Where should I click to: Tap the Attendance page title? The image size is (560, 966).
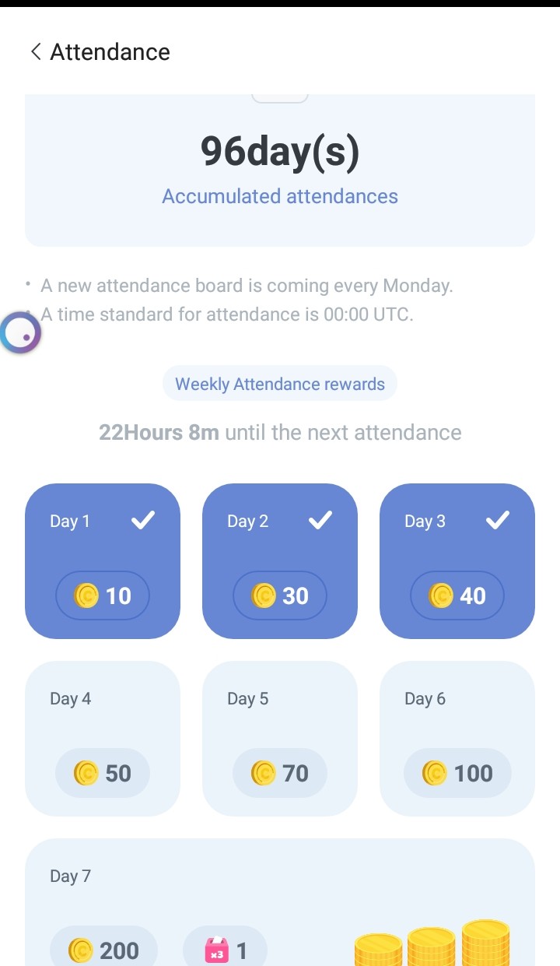point(110,52)
